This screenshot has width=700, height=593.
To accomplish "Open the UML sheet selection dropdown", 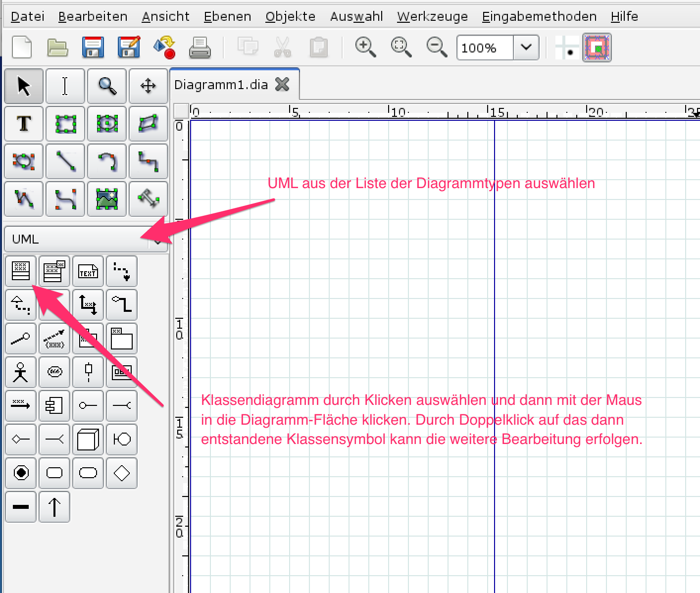I will pyautogui.click(x=87, y=239).
